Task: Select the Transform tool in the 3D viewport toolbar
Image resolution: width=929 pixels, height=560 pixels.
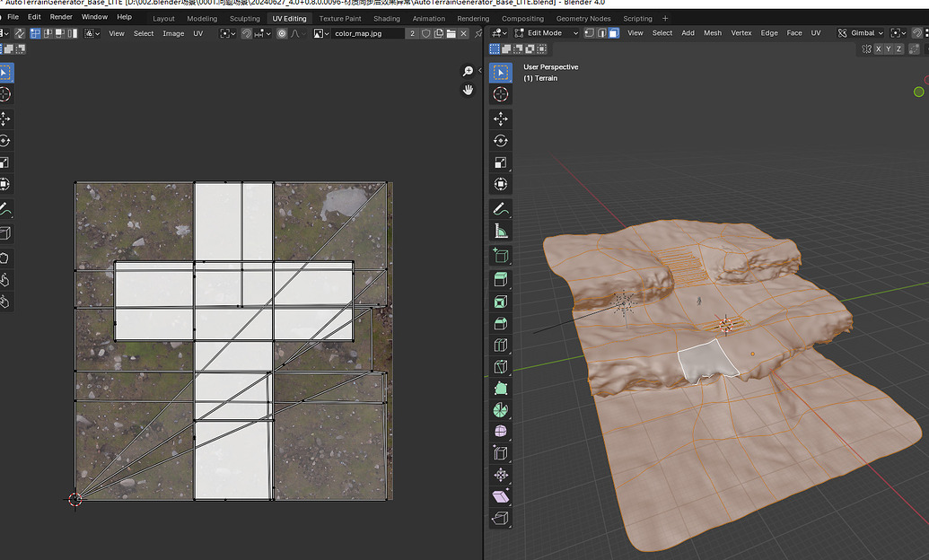Action: (x=501, y=184)
